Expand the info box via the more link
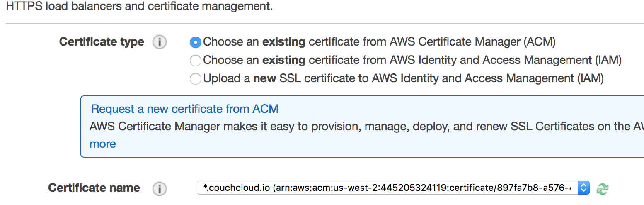 click(103, 144)
